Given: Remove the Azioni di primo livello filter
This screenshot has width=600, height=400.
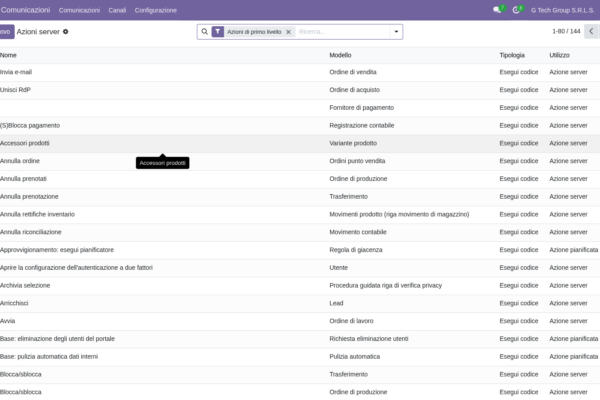Looking at the screenshot, I should click(x=289, y=32).
